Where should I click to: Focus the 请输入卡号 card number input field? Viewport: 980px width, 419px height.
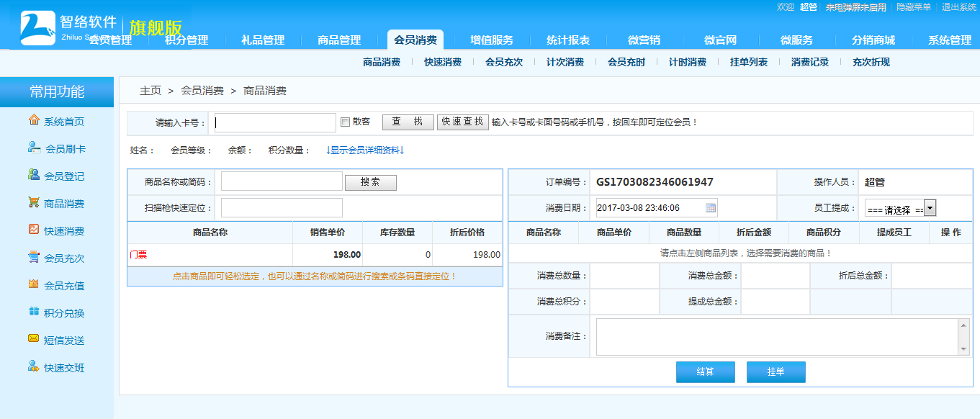tap(275, 123)
